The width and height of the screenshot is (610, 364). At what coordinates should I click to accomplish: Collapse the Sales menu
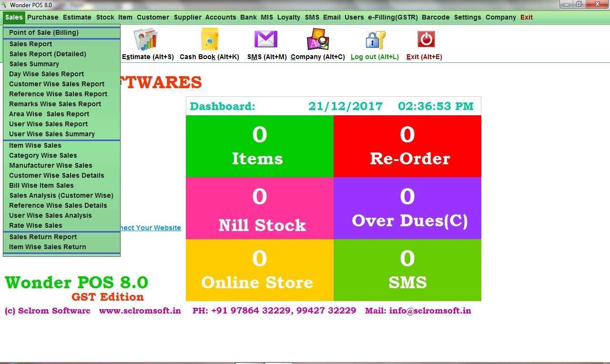[x=14, y=17]
